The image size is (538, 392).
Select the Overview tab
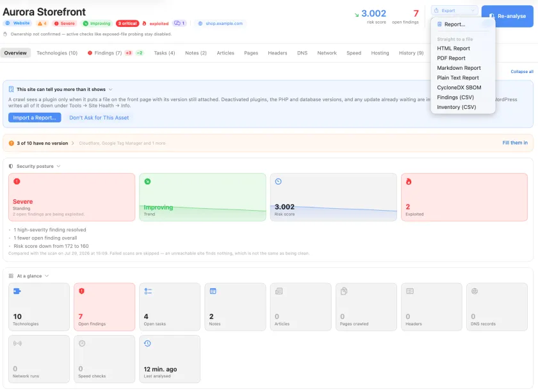(15, 53)
